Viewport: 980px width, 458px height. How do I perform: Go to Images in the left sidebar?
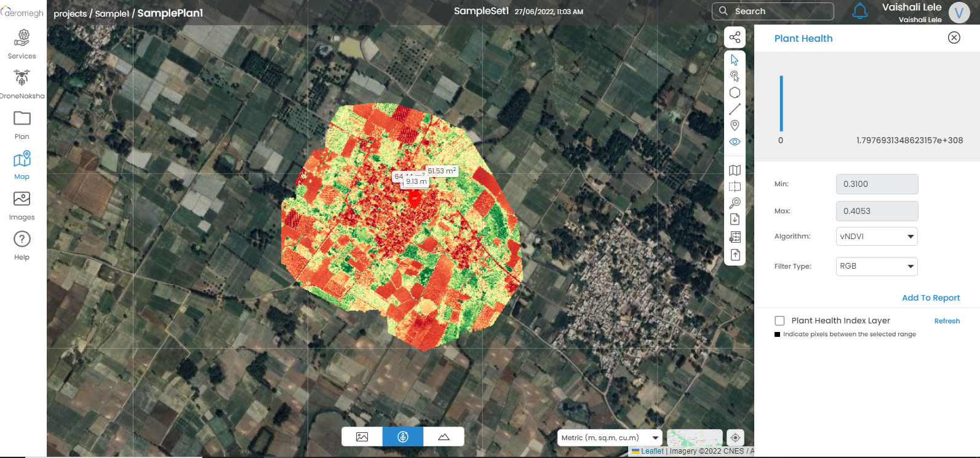(22, 205)
